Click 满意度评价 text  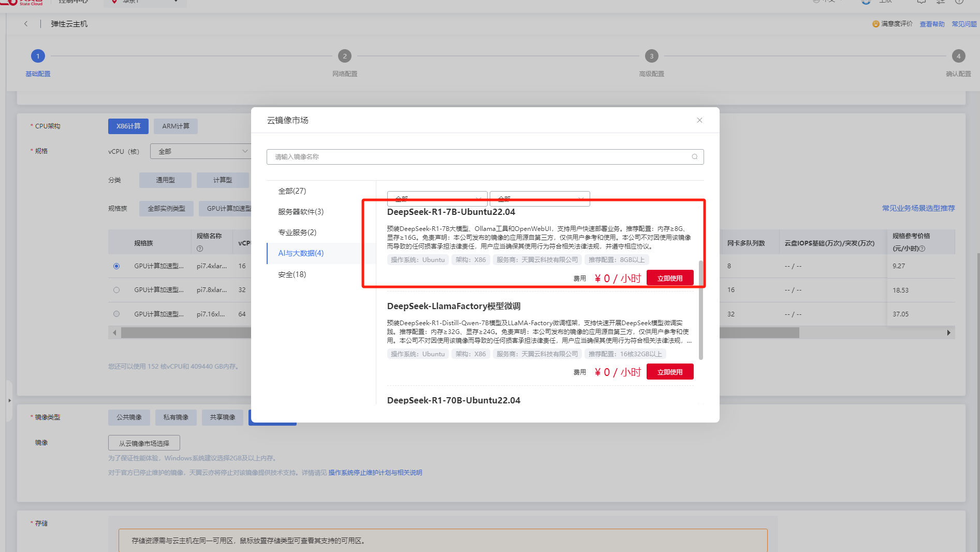[897, 24]
